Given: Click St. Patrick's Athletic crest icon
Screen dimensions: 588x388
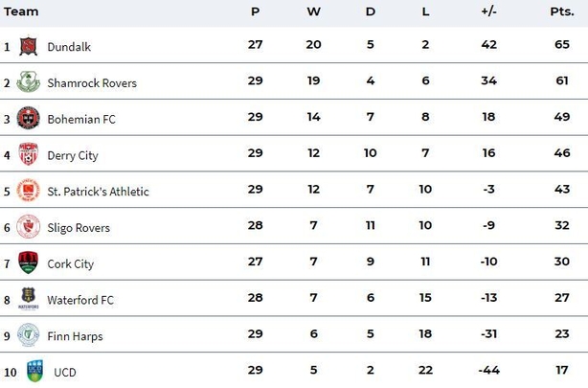Looking at the screenshot, I should (28, 191).
